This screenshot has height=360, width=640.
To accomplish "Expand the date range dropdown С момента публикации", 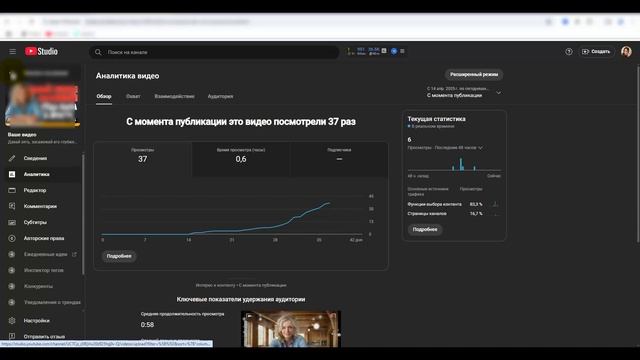I will coord(464,92).
